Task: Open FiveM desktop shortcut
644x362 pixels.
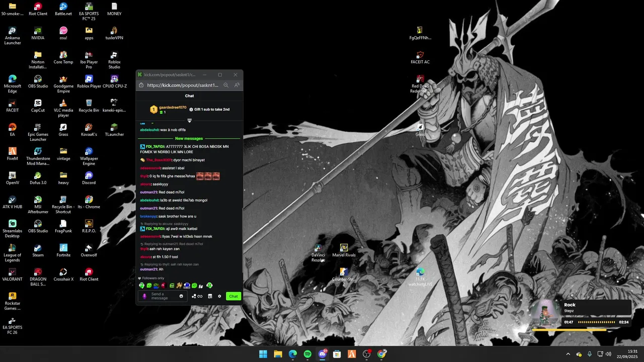Action: 12,154
